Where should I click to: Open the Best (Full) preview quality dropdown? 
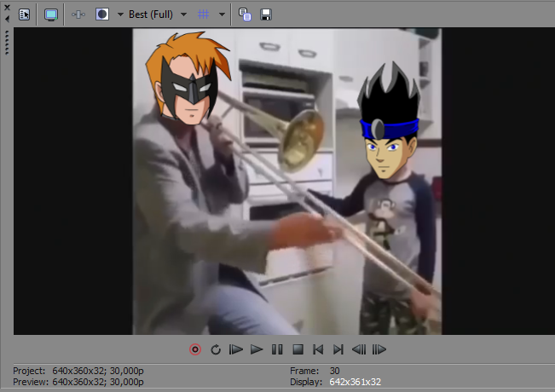click(158, 14)
